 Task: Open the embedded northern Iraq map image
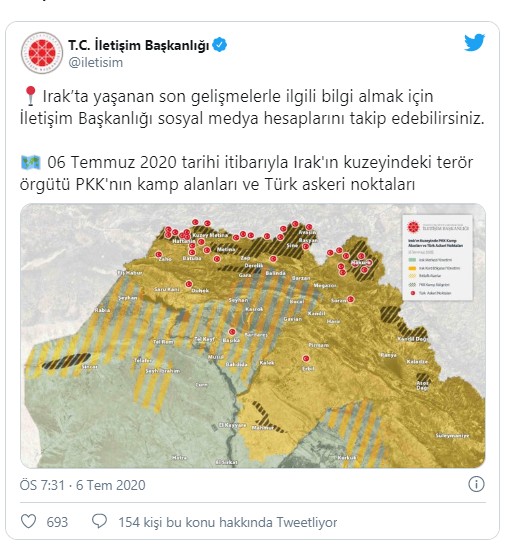(253, 336)
